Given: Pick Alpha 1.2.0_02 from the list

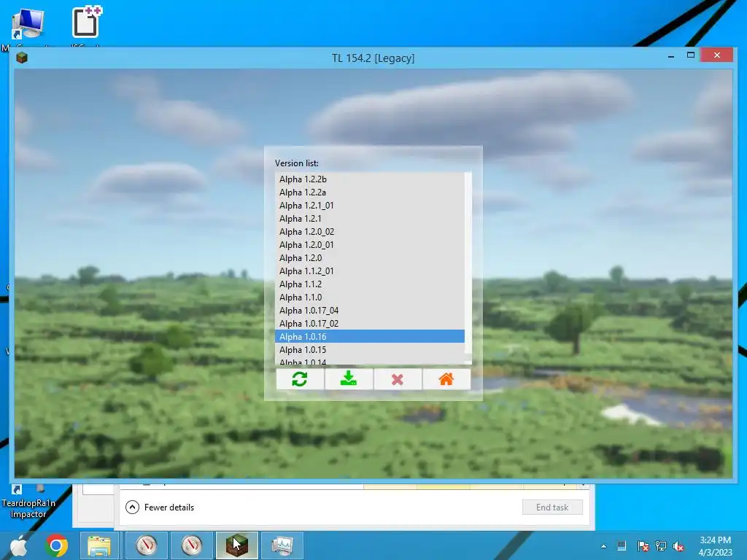Looking at the screenshot, I should click(x=370, y=231).
